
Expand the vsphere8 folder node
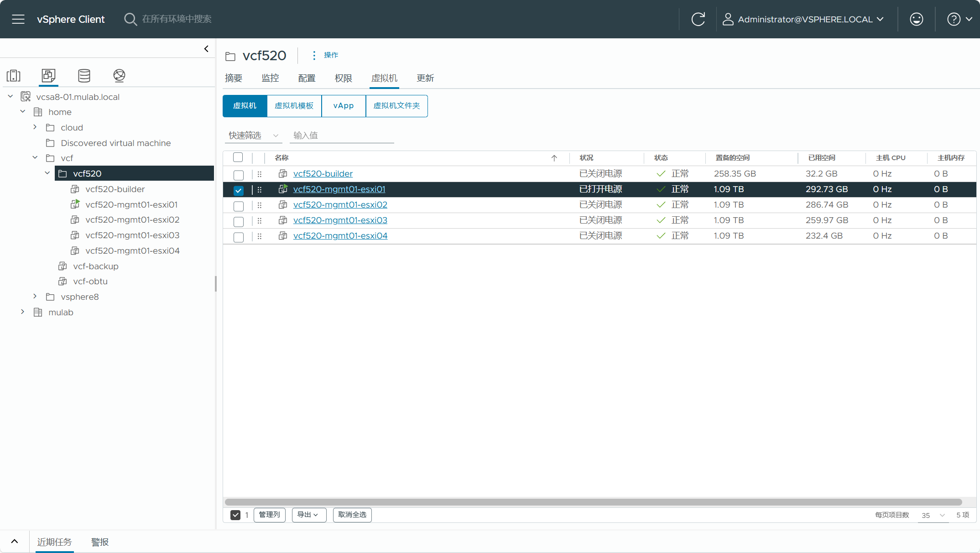(x=35, y=296)
